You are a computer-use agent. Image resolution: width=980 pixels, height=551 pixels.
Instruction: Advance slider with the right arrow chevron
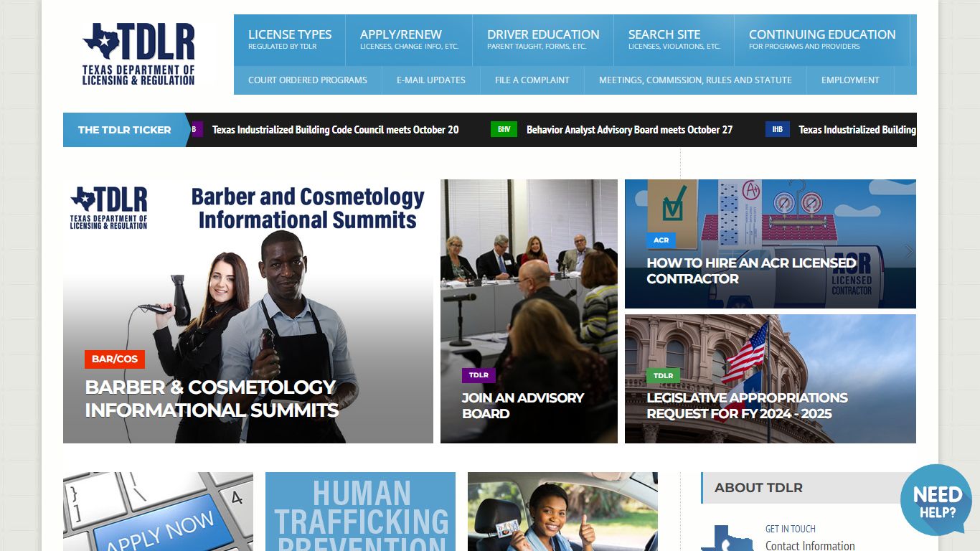[x=909, y=252]
